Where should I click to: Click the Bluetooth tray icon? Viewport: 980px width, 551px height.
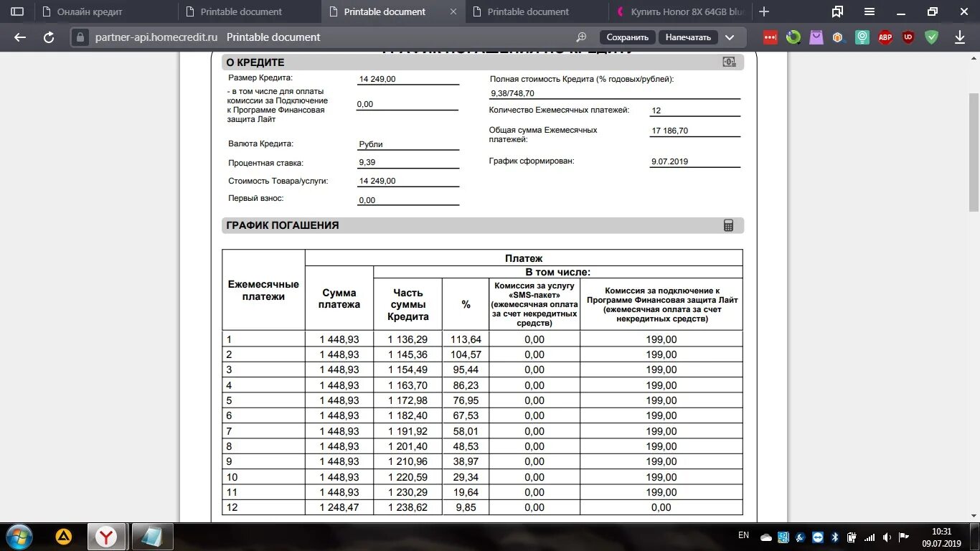pyautogui.click(x=834, y=537)
